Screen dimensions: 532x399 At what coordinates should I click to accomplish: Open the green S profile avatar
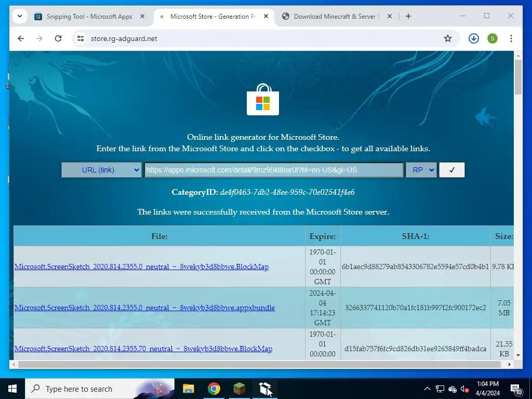point(493,38)
